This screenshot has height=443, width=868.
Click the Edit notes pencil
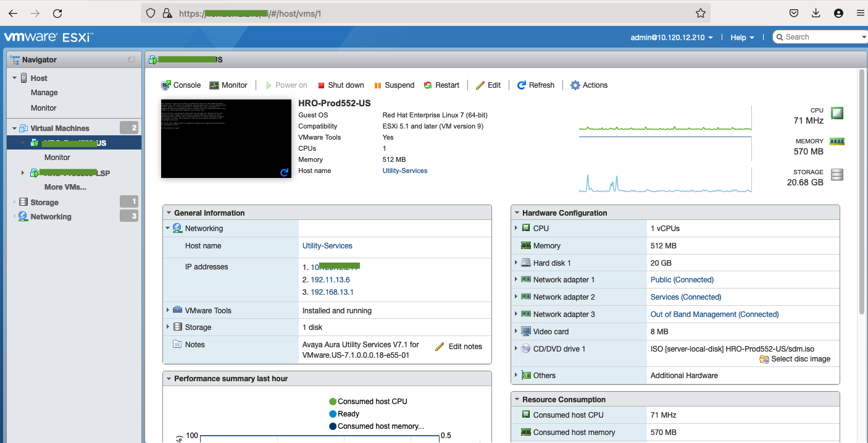(440, 347)
